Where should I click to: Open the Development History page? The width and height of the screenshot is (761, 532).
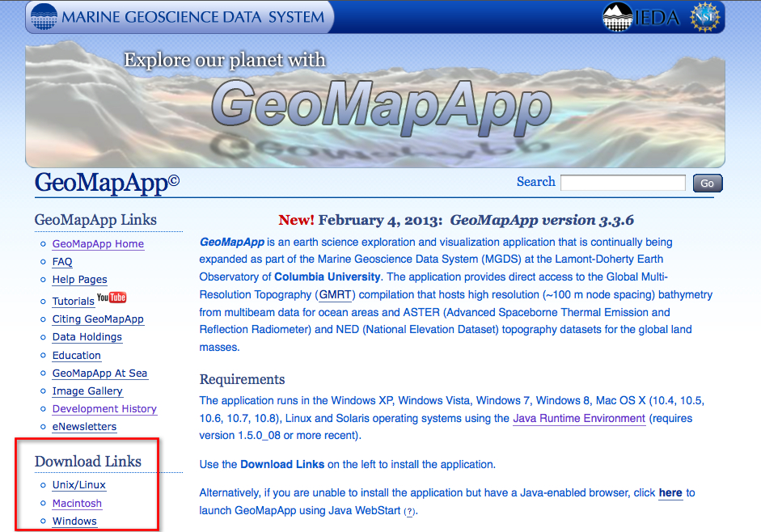point(104,408)
